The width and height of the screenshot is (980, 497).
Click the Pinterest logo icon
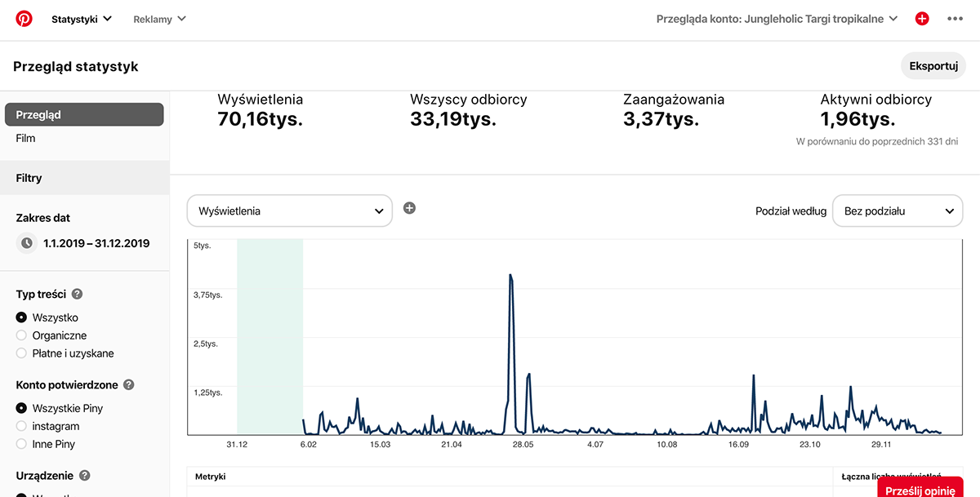24,19
